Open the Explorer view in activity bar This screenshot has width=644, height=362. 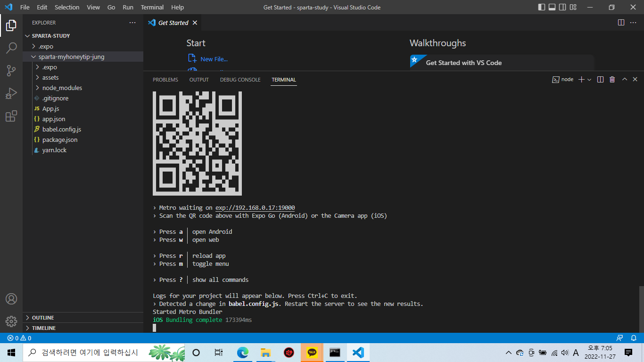(11, 25)
